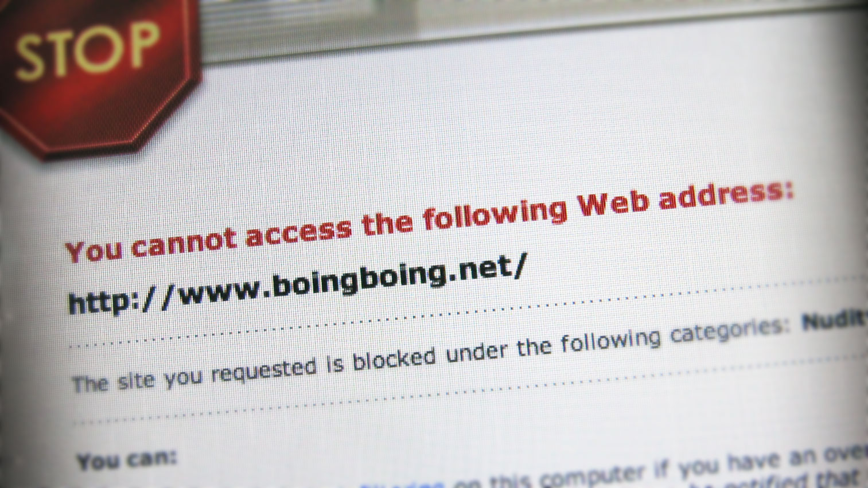The height and width of the screenshot is (488, 868).
Task: Click the Nudity category label
Action: tap(835, 319)
